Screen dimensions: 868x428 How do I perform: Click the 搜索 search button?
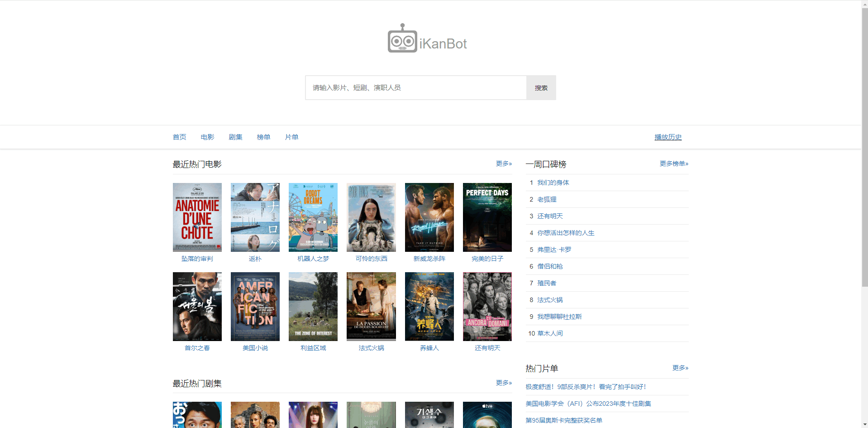click(541, 88)
